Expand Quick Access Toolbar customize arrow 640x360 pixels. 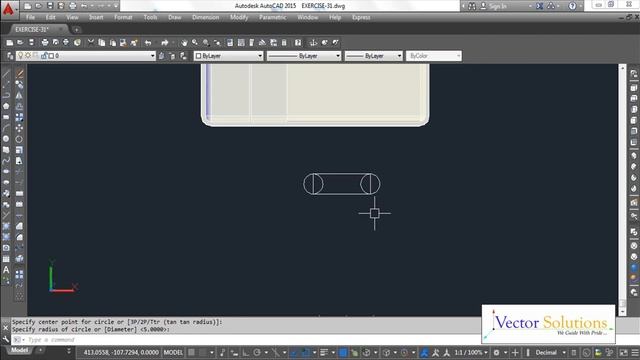point(116,6)
